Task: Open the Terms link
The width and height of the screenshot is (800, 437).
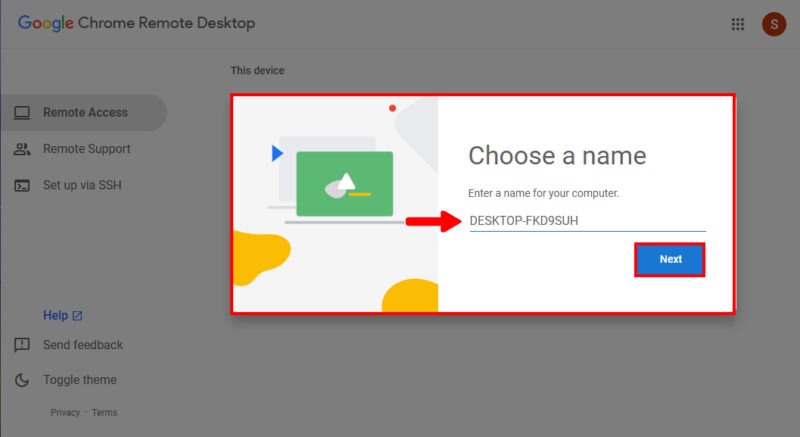Action: tap(105, 412)
